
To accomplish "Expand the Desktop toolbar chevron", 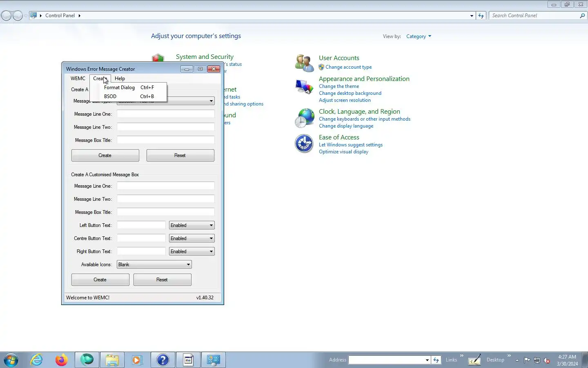I will (509, 356).
